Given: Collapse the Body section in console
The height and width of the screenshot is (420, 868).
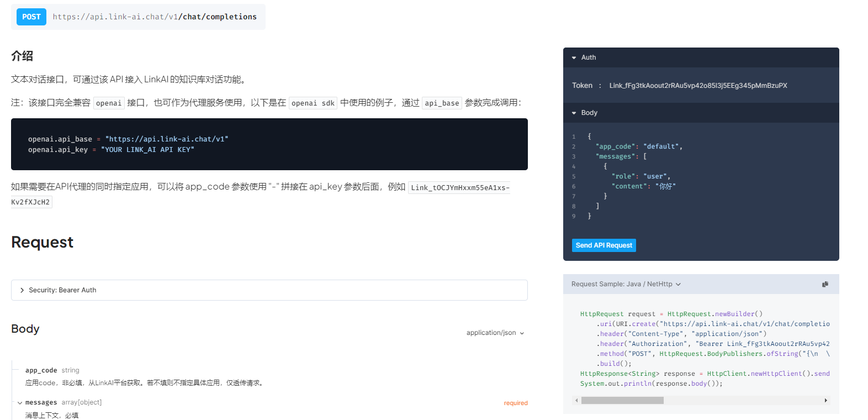Looking at the screenshot, I should tap(574, 113).
